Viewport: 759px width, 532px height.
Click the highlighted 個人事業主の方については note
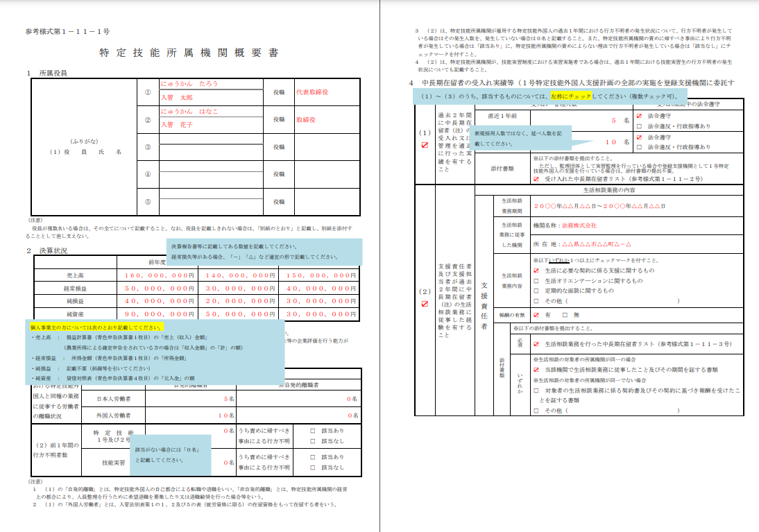[96, 327]
